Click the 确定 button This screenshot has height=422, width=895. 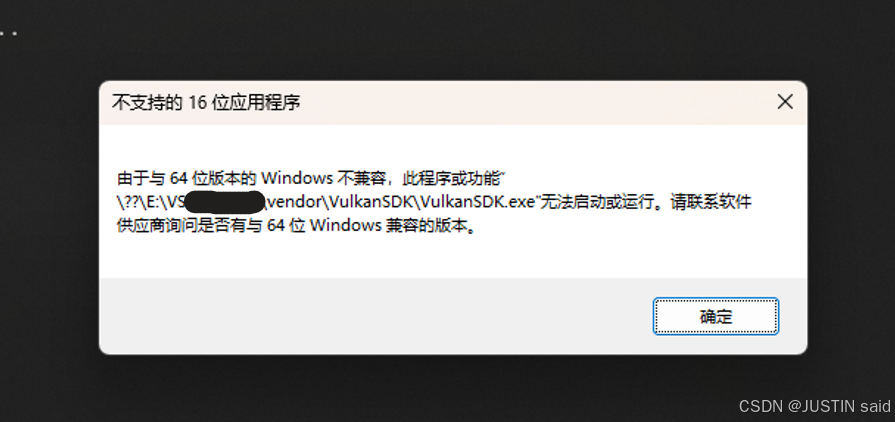(715, 316)
